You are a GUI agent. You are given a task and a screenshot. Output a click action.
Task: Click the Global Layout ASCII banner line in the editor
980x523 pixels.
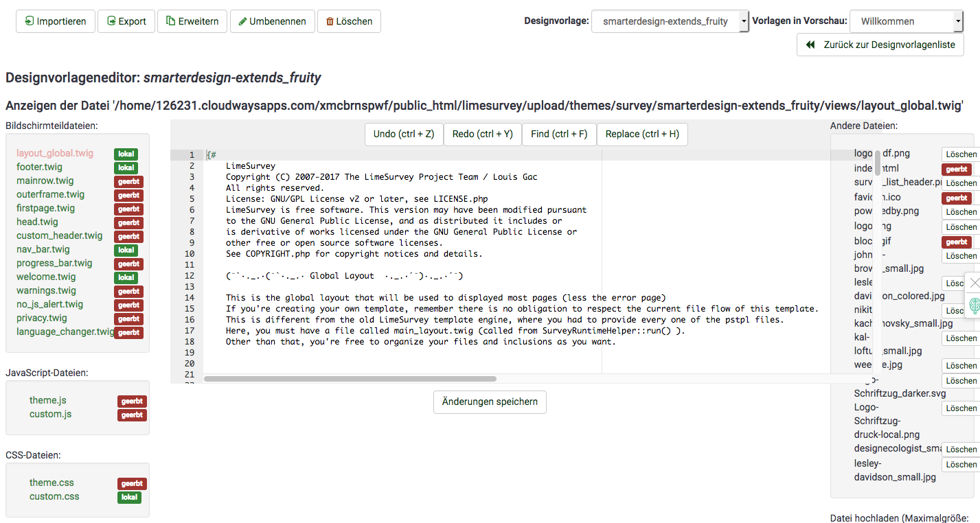345,276
